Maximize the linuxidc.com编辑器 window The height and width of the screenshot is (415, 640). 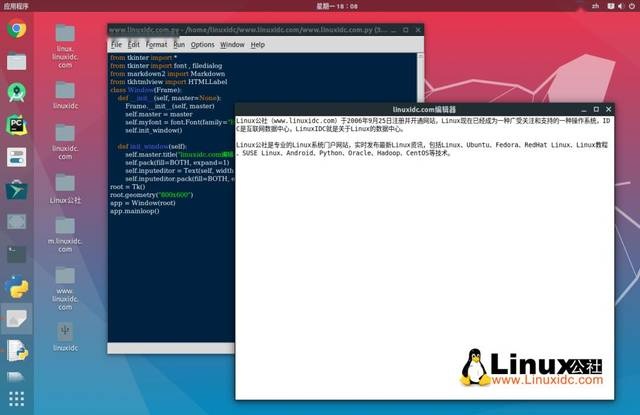pos(596,109)
